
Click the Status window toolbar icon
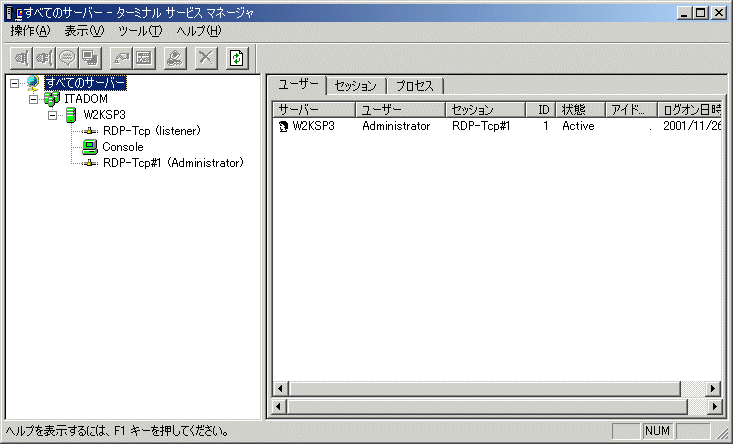144,58
